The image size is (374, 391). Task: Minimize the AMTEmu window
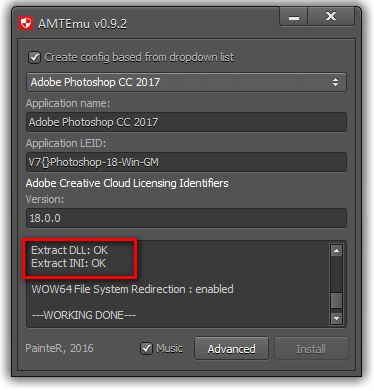(294, 16)
